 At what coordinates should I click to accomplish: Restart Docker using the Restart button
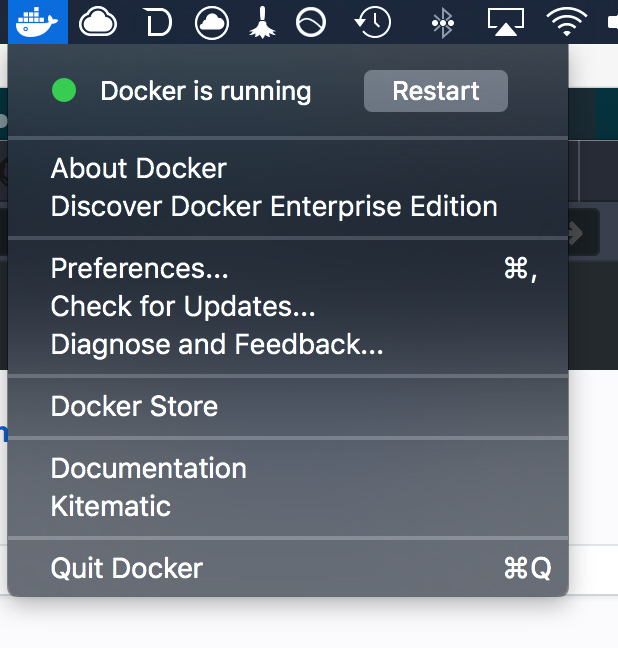coord(436,91)
